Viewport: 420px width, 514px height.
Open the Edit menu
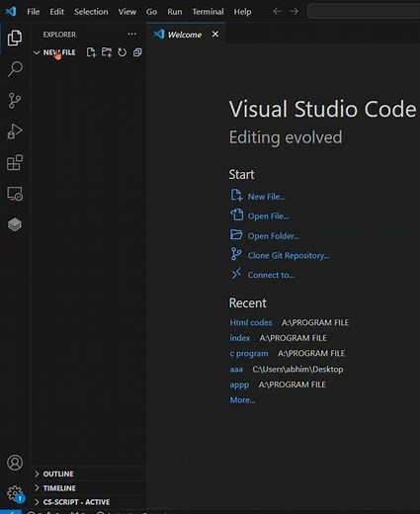pos(56,12)
